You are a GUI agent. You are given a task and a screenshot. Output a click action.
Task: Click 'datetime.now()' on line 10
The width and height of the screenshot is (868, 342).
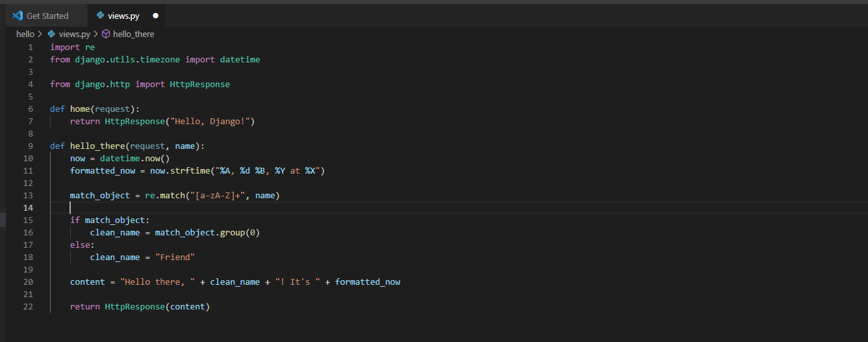(135, 159)
